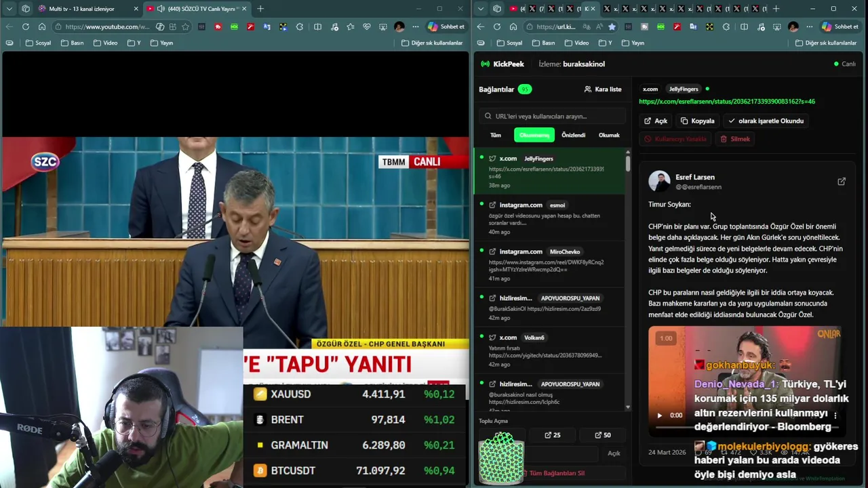
Task: Click the KickPeek logo icon
Action: tap(485, 64)
